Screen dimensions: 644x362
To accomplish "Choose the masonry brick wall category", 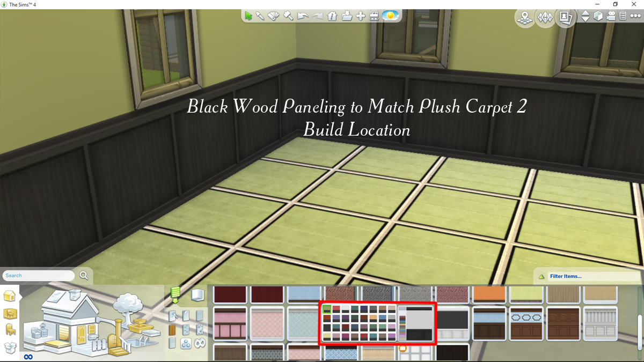I will 186,329.
